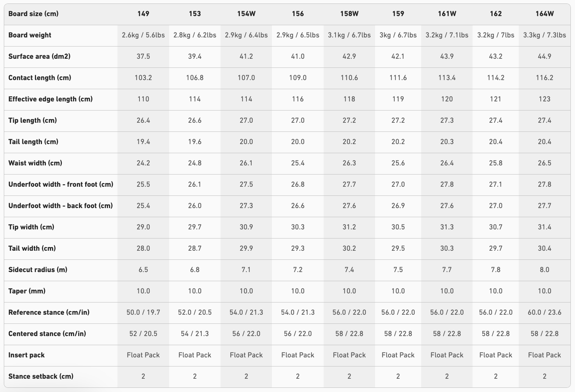Screen dimensions: 575x392
Task: Click the 109.0 contact length value
Action: pos(298,78)
